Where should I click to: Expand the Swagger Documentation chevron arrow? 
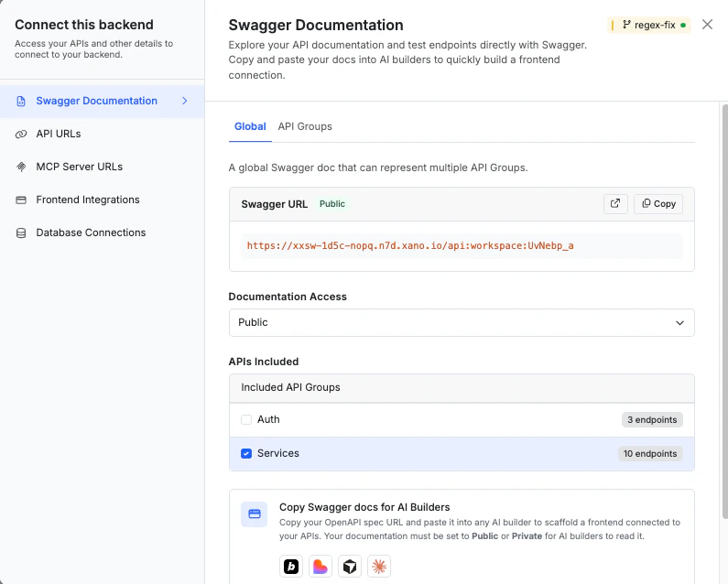pos(185,101)
